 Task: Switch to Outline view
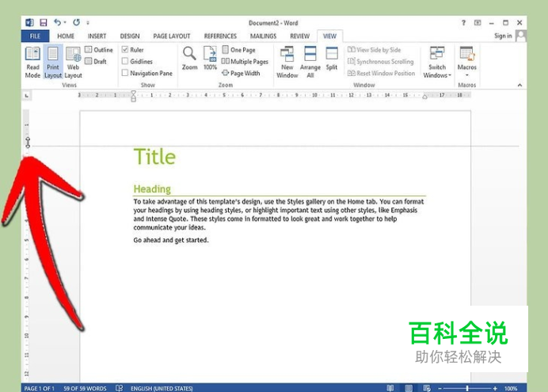pos(99,50)
